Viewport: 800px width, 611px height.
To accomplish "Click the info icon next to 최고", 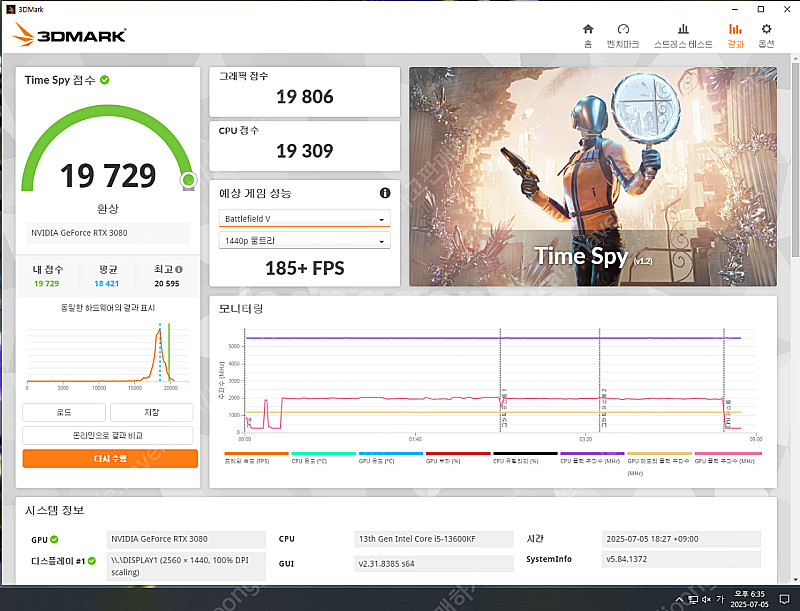I will (x=179, y=269).
